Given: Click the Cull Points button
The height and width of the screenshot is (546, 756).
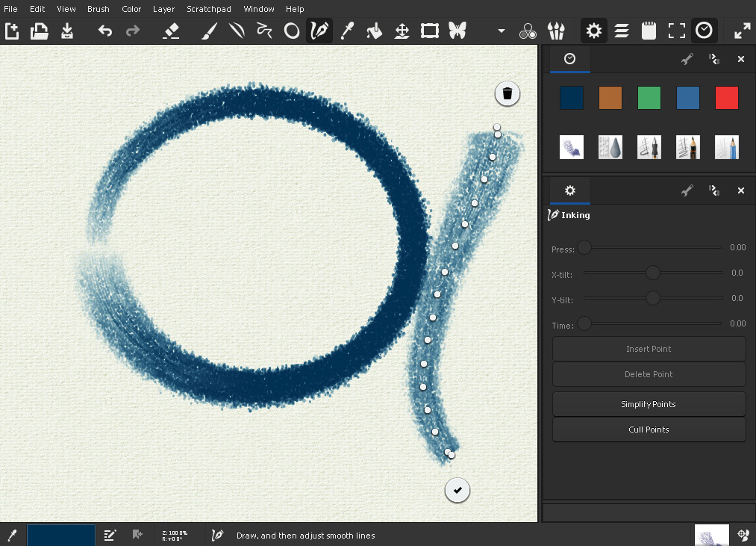Looking at the screenshot, I should click(649, 429).
